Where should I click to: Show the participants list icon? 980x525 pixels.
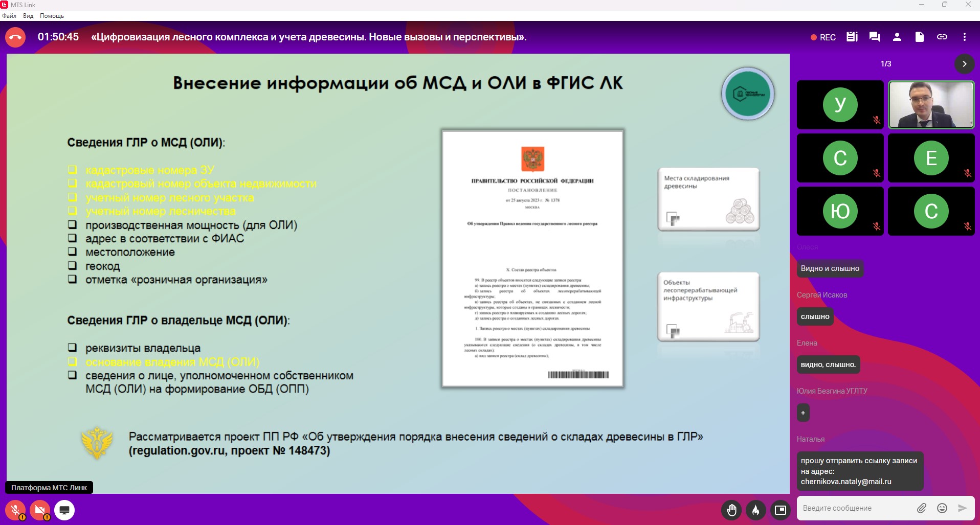click(897, 37)
